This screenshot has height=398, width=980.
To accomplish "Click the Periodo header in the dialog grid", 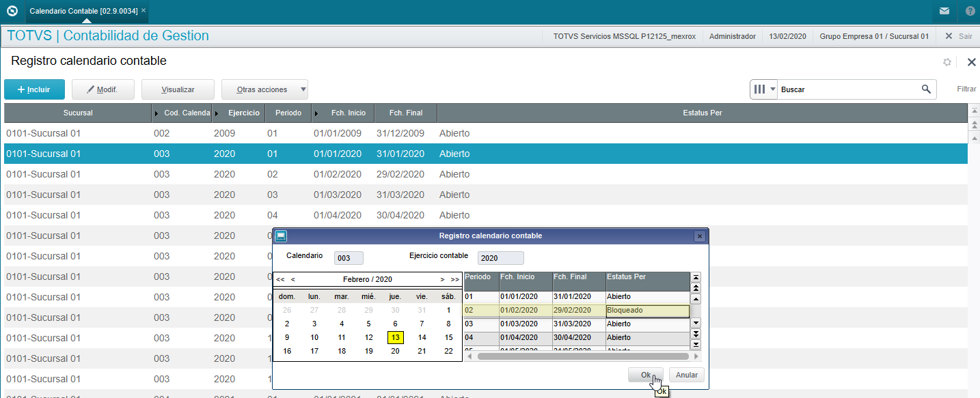I will pos(481,281).
